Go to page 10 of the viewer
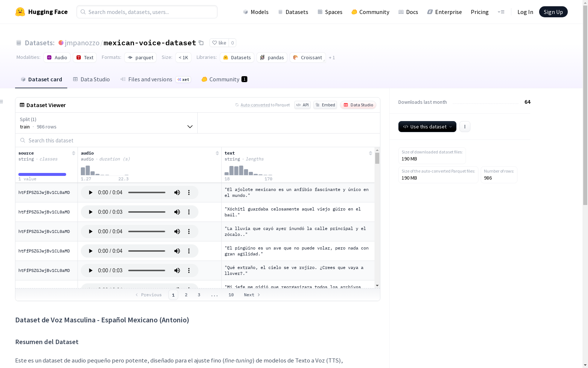This screenshot has width=588, height=368. click(x=231, y=295)
